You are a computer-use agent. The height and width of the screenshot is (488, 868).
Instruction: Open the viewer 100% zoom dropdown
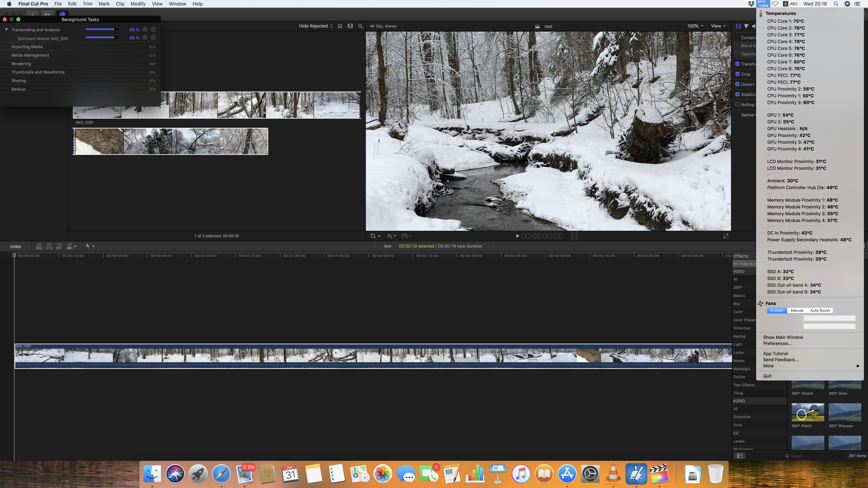pyautogui.click(x=695, y=26)
